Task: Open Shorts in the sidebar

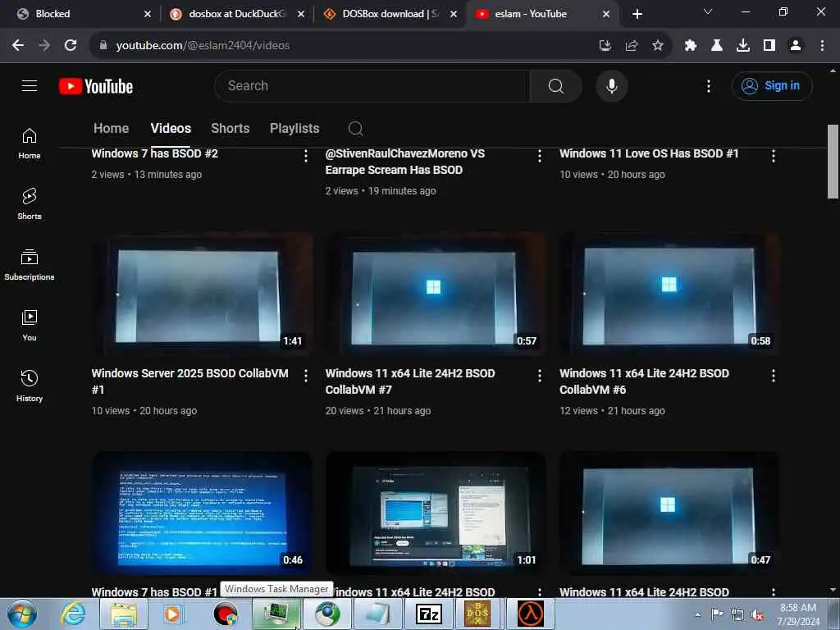Action: (30, 204)
